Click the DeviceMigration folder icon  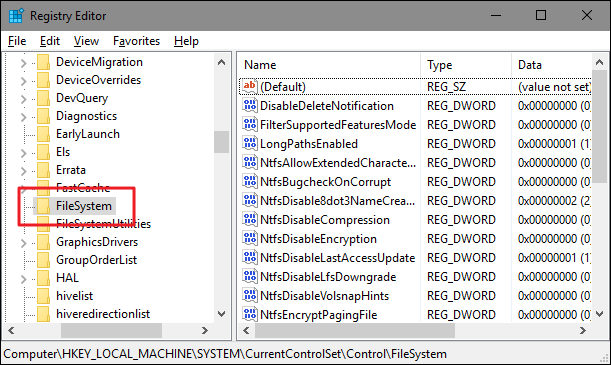click(44, 62)
